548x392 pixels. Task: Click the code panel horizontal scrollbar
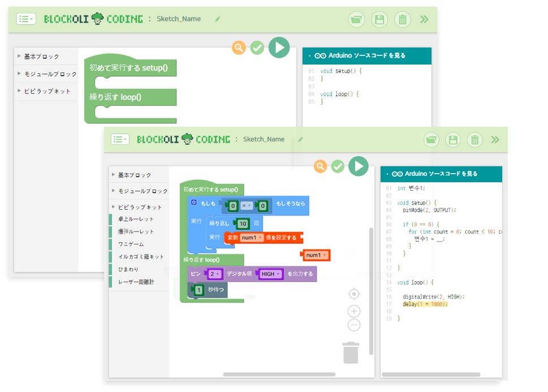pos(430,374)
